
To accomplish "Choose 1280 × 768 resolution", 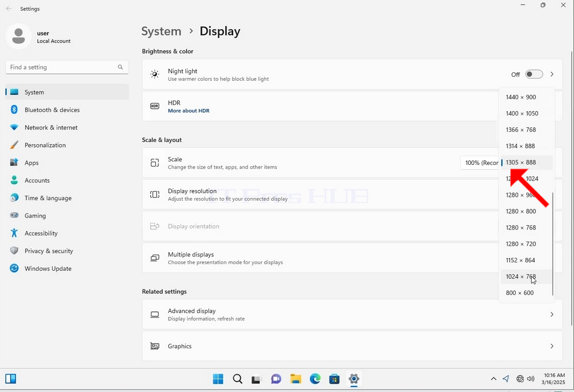I will pos(526,228).
